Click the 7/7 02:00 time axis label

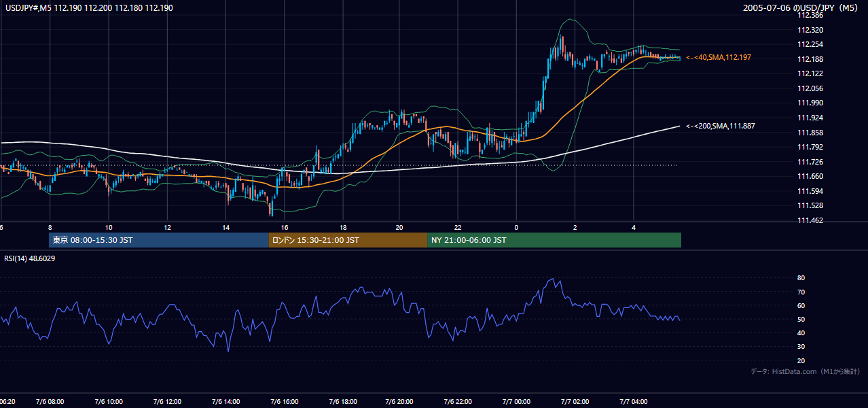coord(575,402)
